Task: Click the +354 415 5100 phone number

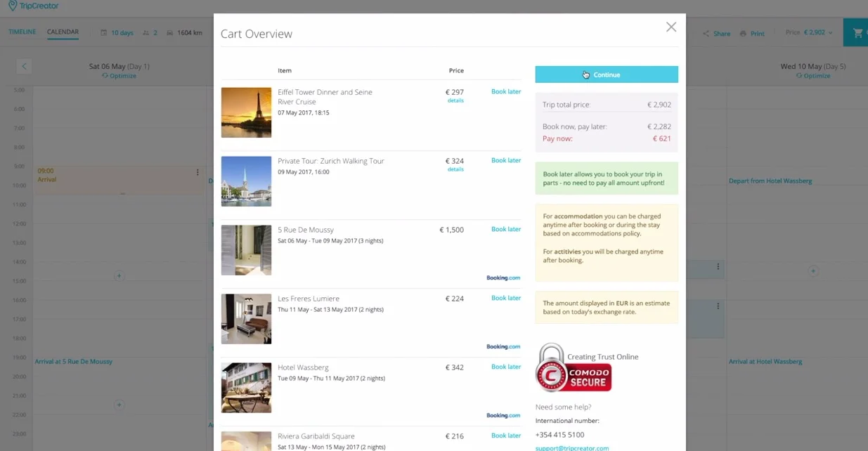Action: coord(559,435)
